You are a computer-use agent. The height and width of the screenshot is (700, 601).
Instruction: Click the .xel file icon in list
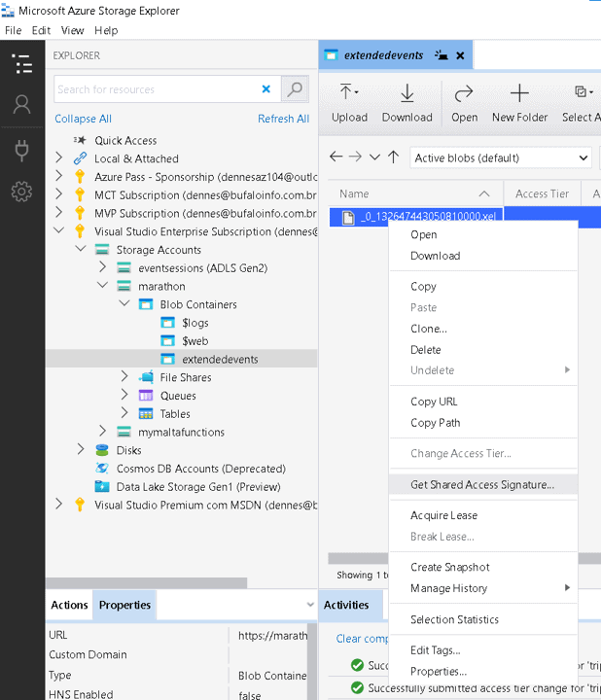tap(348, 217)
